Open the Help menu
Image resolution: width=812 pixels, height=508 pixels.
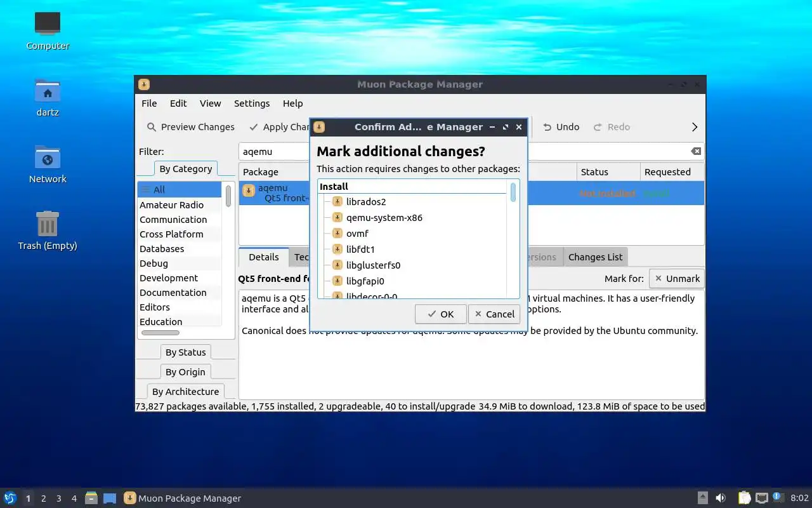292,104
